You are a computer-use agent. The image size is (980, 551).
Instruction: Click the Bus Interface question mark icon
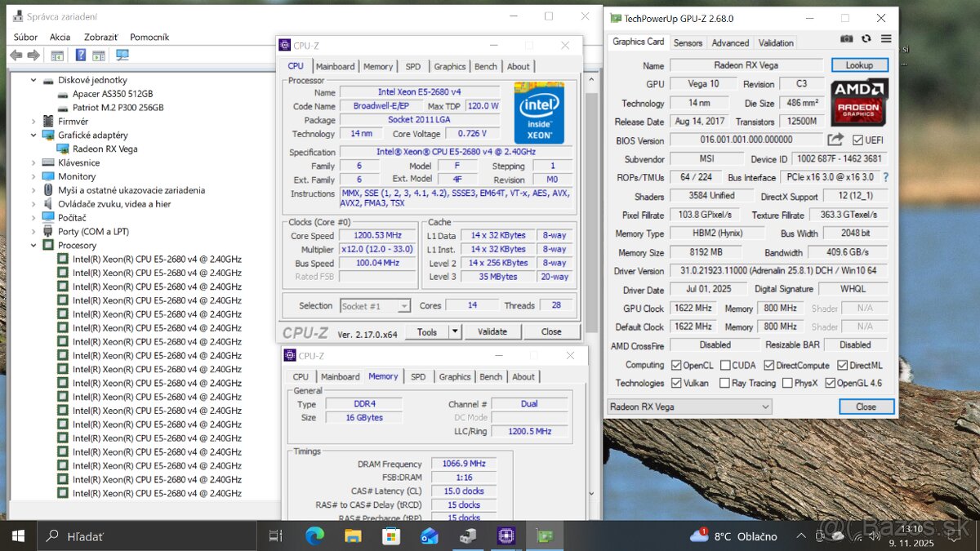[x=885, y=177]
